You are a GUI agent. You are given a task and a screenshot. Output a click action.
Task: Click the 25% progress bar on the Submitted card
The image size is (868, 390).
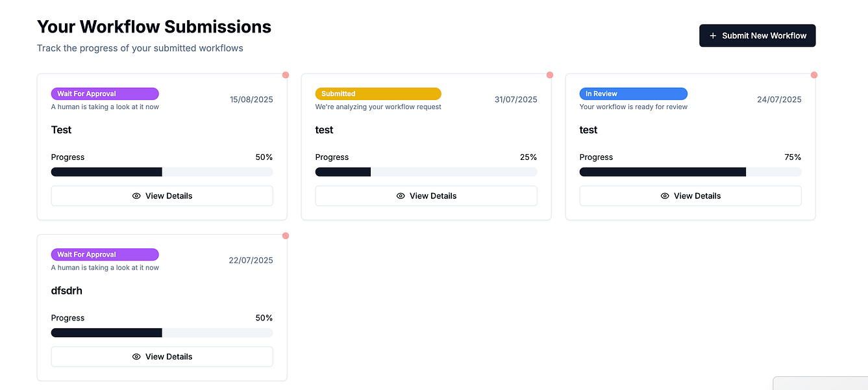426,171
